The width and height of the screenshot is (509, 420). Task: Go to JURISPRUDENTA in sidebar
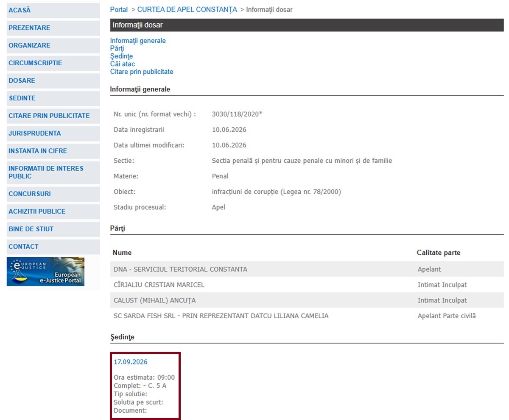click(53, 134)
